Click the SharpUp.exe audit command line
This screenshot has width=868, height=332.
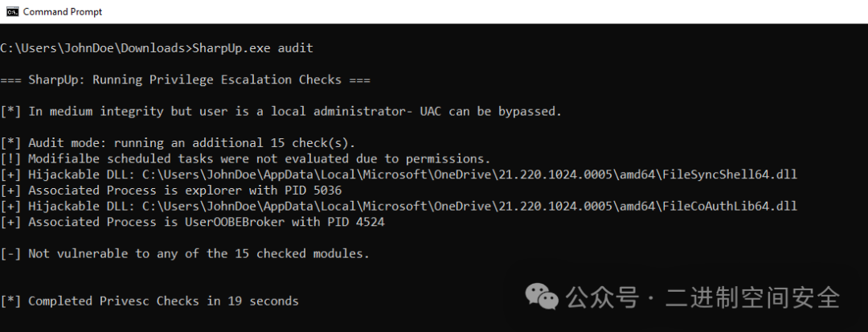(x=157, y=48)
